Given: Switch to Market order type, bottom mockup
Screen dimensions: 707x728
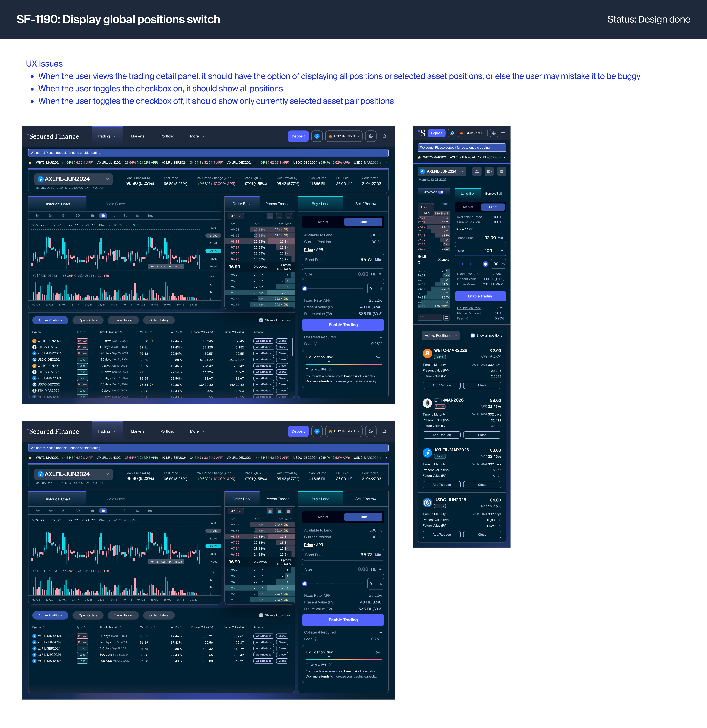Looking at the screenshot, I should point(323,517).
